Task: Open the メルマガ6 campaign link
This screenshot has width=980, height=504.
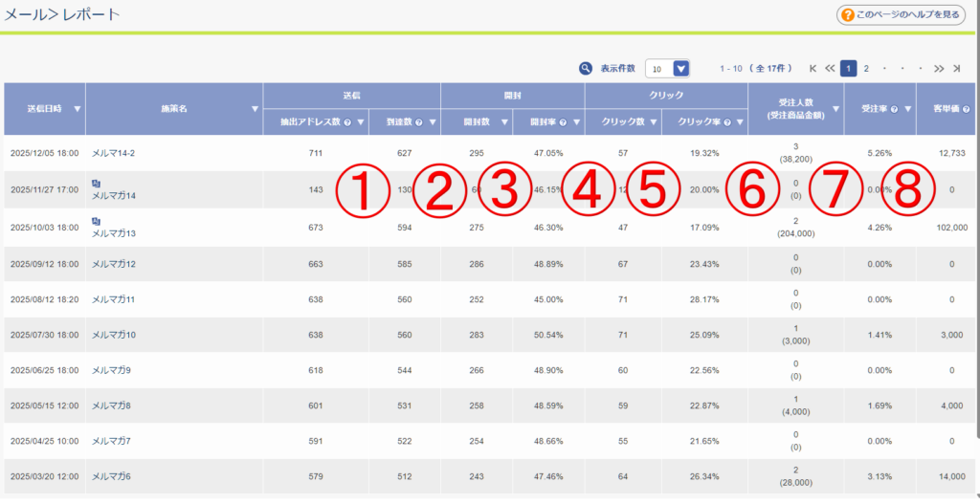Action: point(111,476)
